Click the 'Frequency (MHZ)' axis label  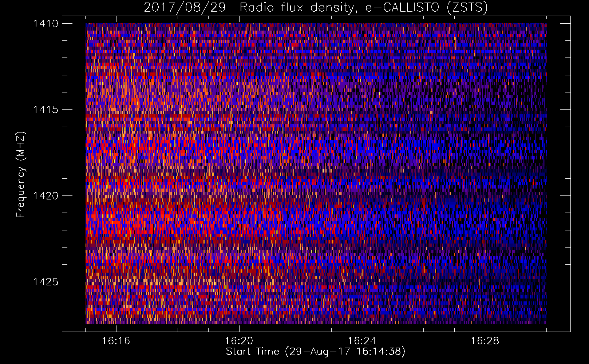point(21,175)
